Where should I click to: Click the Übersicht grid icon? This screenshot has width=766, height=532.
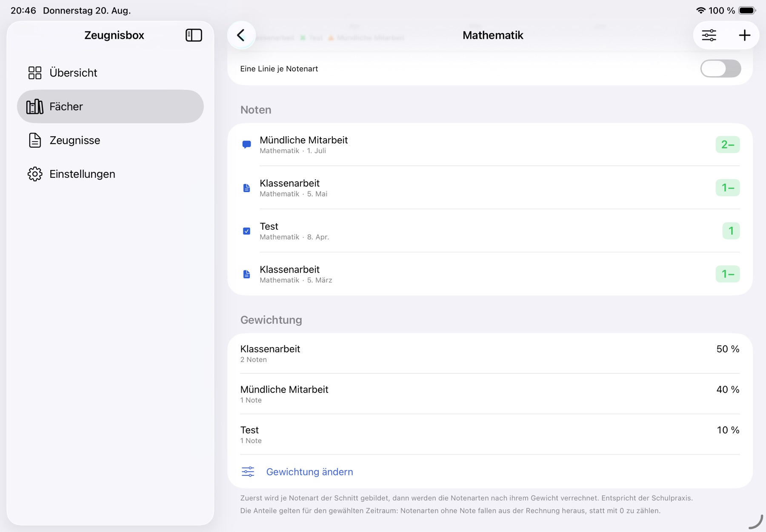click(x=35, y=73)
